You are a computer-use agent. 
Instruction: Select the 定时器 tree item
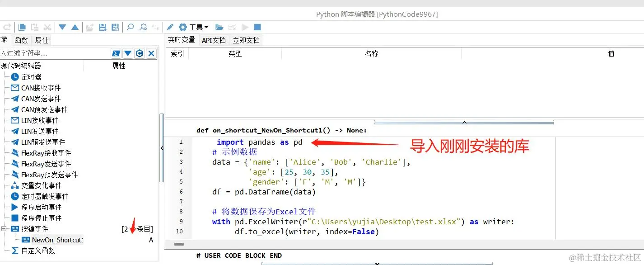[x=31, y=77]
